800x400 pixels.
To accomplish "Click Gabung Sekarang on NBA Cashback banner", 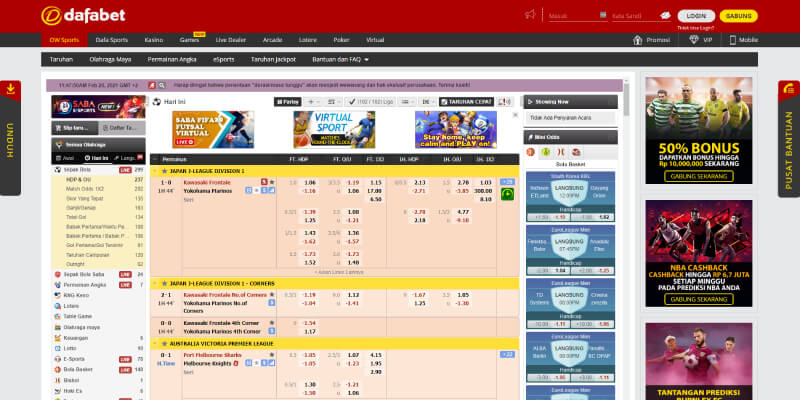I will [x=698, y=299].
